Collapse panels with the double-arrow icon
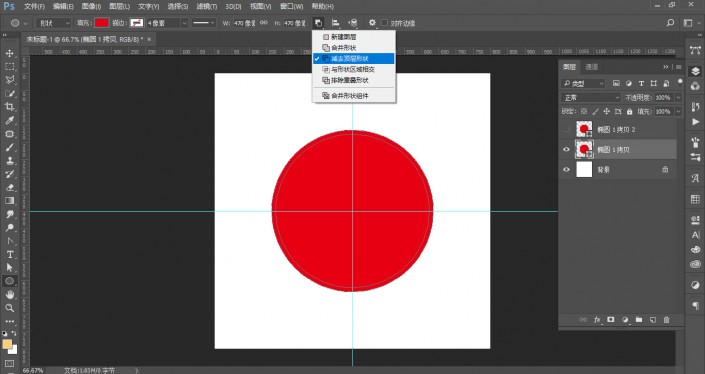Screen dimensions: 705x374 [665, 67]
